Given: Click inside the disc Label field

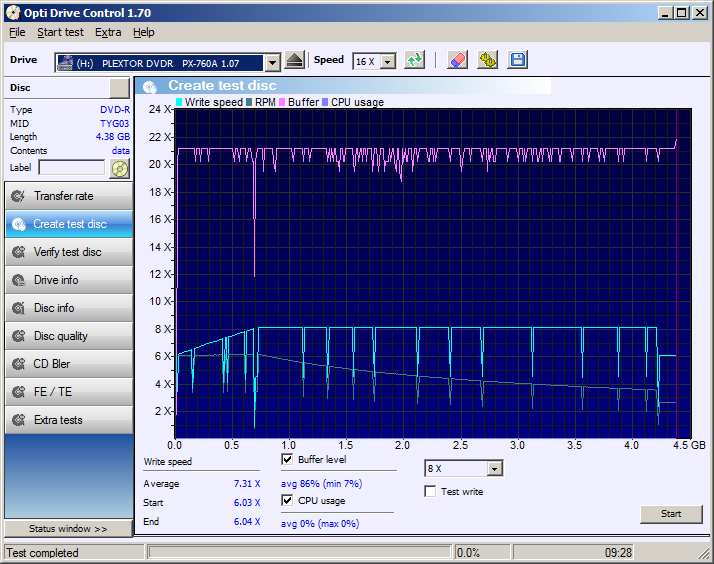Looking at the screenshot, I should point(72,168).
